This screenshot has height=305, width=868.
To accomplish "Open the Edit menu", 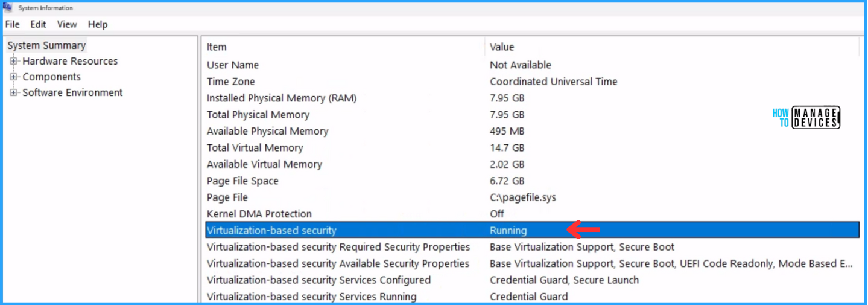I will [38, 24].
